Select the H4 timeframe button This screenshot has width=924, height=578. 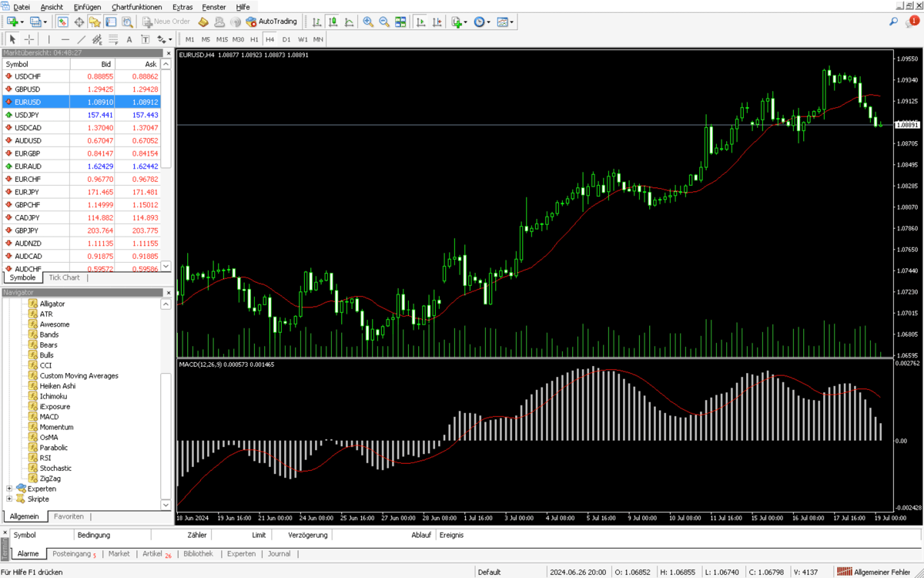[270, 39]
